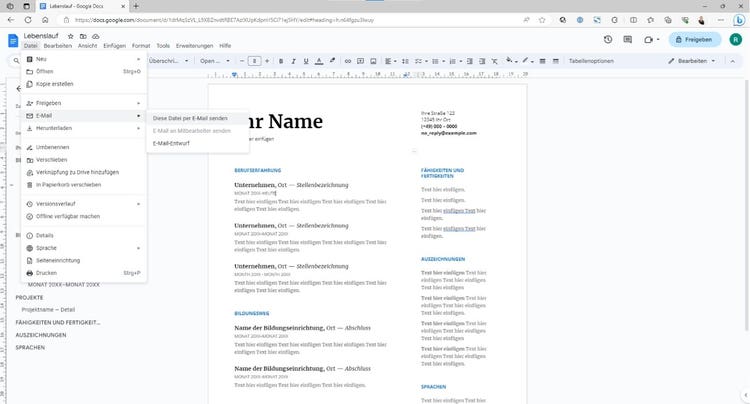Expand the Versionsverlauf submenu
750x404 pixels.
84,204
